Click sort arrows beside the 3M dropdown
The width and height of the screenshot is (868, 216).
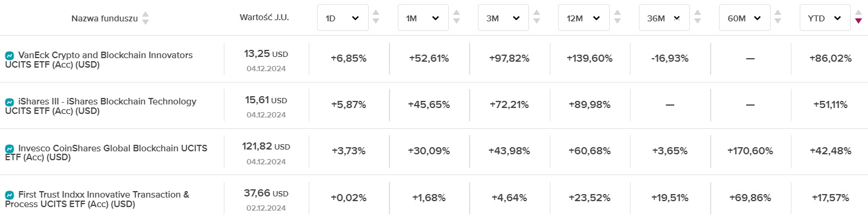click(x=536, y=18)
